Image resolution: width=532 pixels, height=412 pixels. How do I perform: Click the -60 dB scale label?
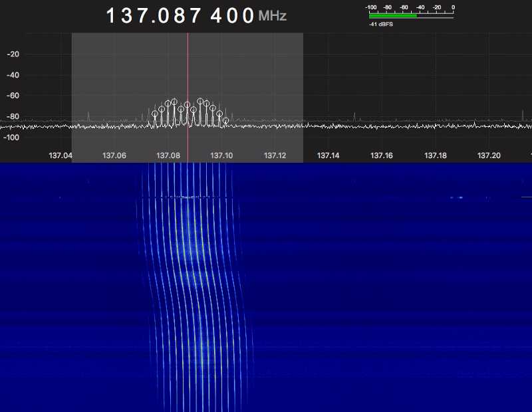[12, 96]
